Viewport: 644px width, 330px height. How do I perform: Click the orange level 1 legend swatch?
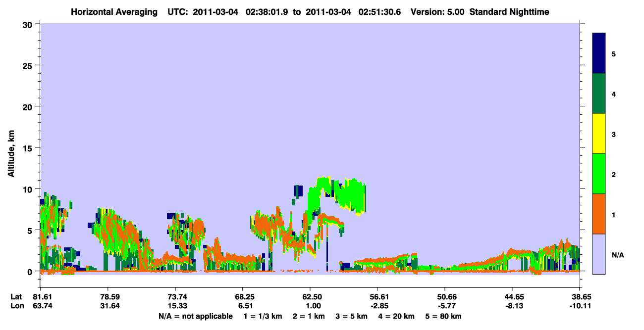(x=599, y=214)
